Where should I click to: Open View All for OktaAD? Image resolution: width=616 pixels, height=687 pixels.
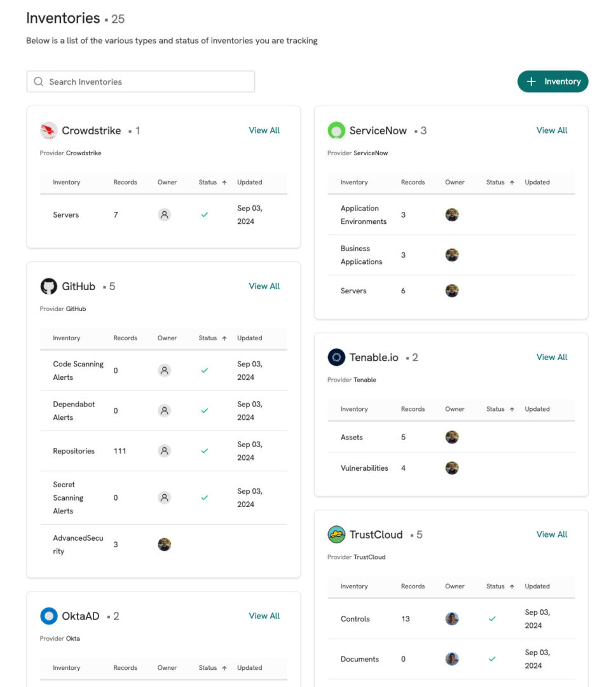(x=264, y=616)
